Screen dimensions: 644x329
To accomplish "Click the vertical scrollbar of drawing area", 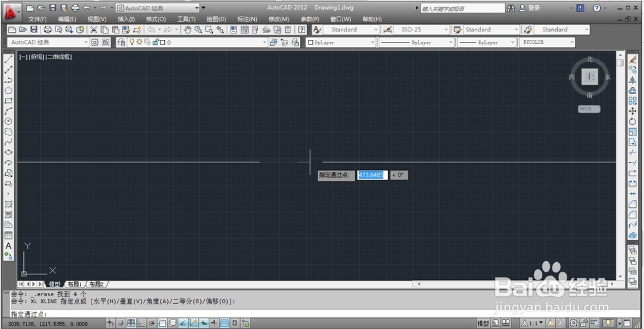I will click(x=621, y=165).
